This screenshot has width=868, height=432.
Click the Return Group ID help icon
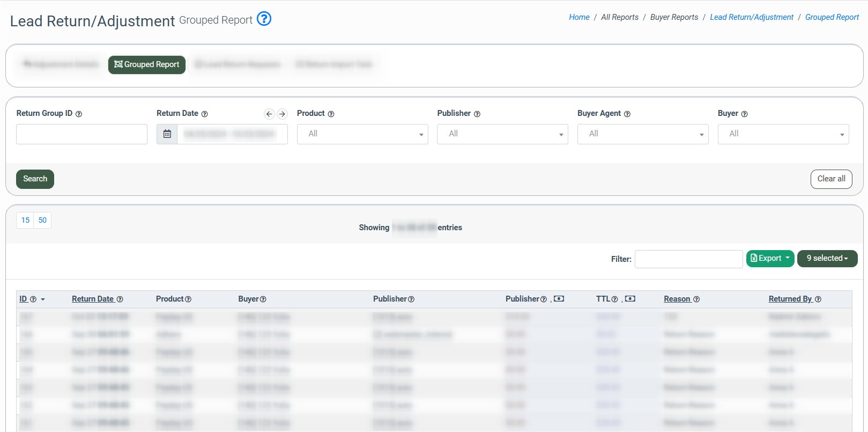click(x=79, y=114)
